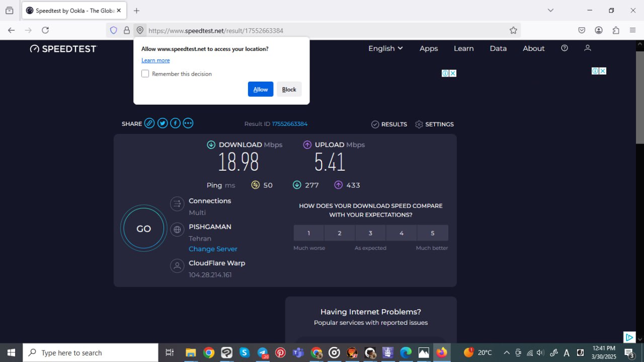Rate download speed as 5 Much better

pyautogui.click(x=432, y=233)
